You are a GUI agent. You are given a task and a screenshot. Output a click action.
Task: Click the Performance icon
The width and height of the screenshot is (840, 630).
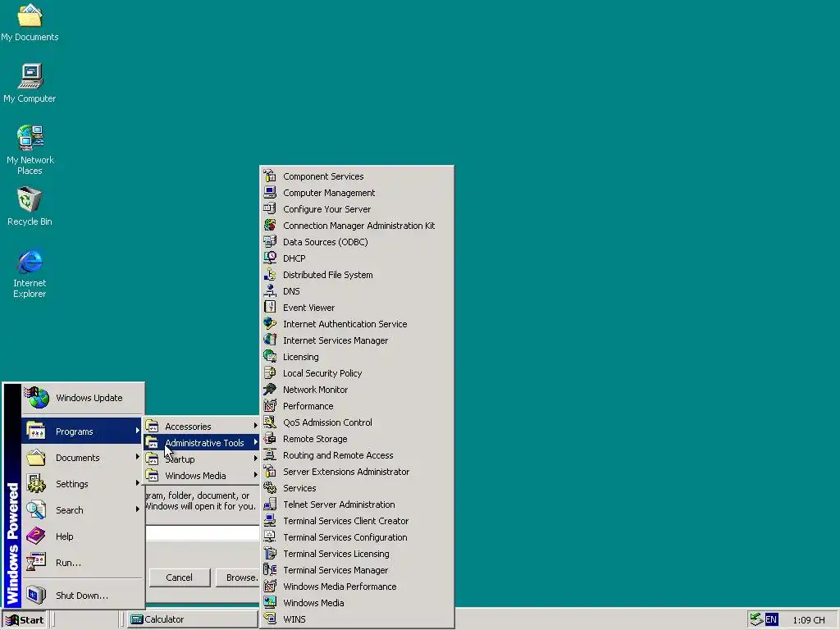click(270, 406)
